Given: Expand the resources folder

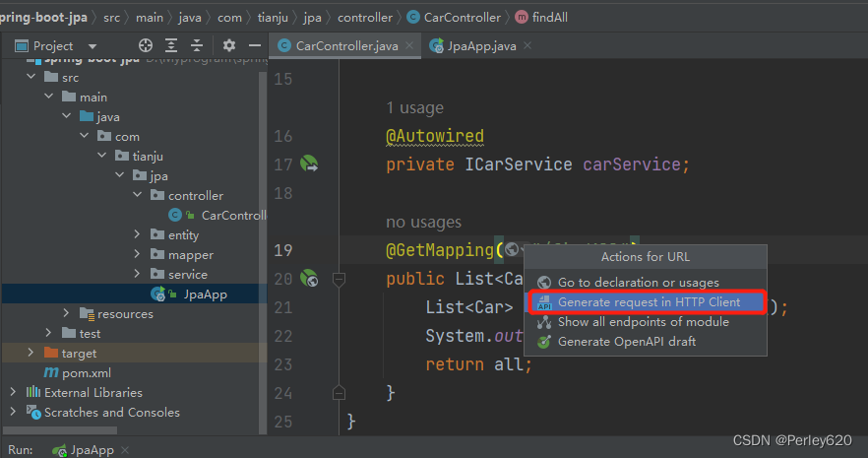Looking at the screenshot, I should tap(67, 313).
